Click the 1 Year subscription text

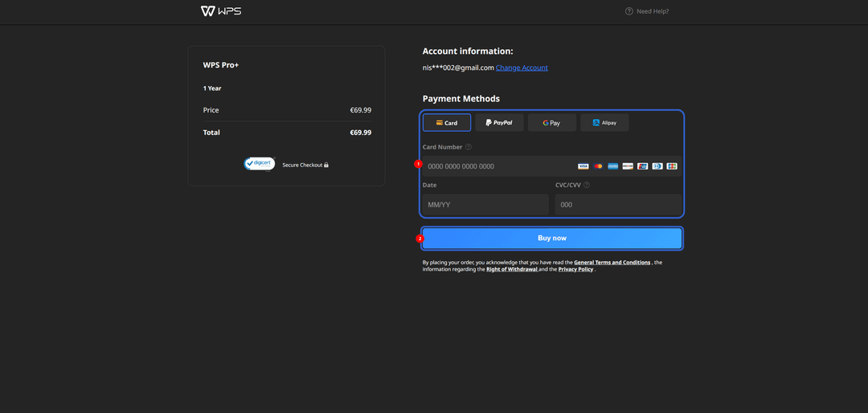pos(212,88)
